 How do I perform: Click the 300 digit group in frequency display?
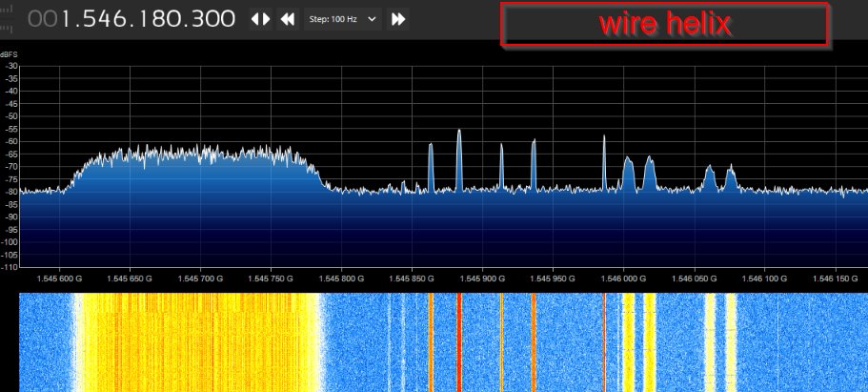[x=212, y=19]
